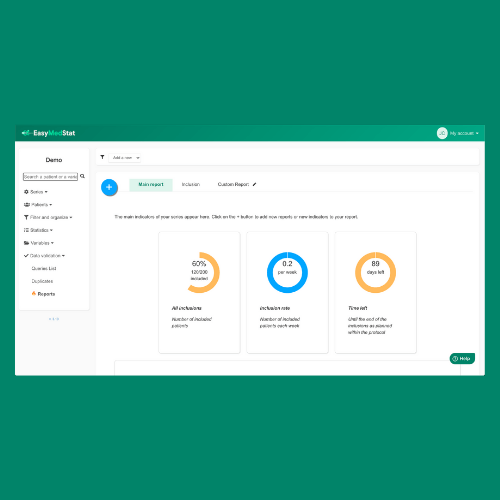Expand the Series menu
Screen dimensions: 500x500
point(36,192)
